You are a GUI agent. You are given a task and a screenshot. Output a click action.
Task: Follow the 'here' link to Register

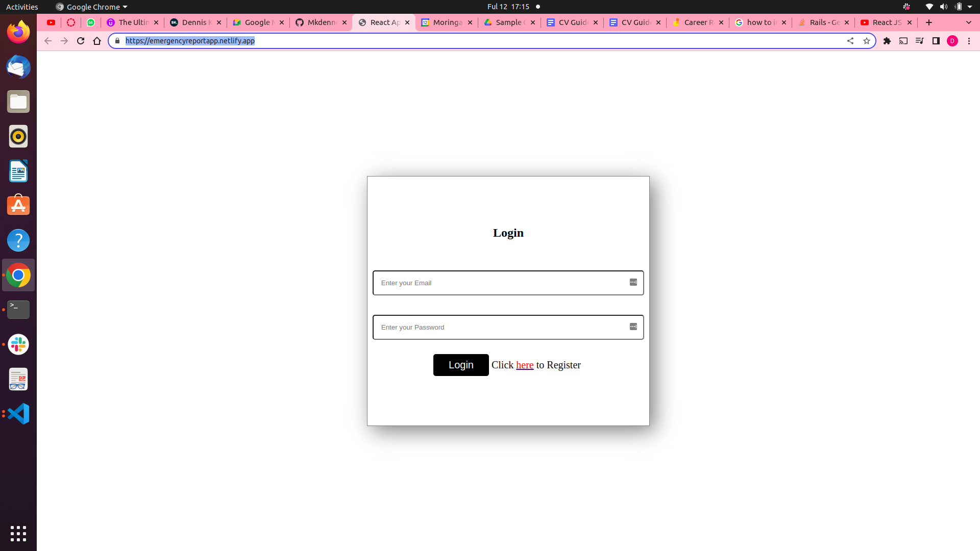525,365
